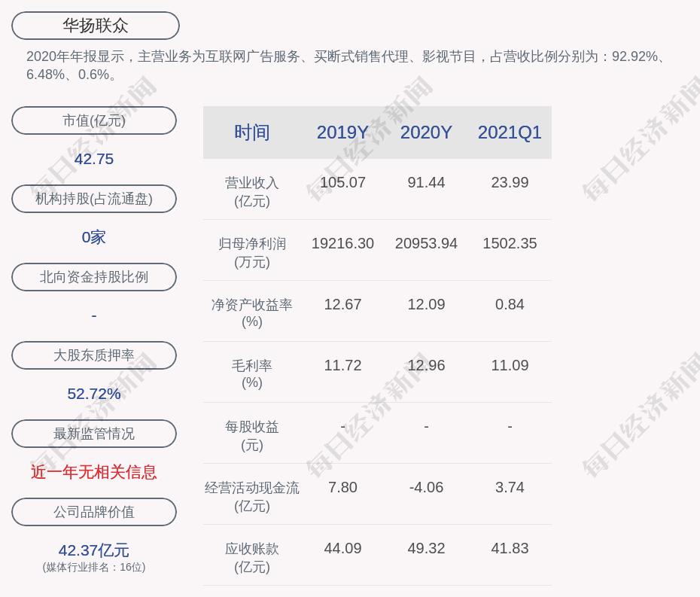Click the 20953.94 net profit value
This screenshot has height=597, width=700.
tap(426, 244)
